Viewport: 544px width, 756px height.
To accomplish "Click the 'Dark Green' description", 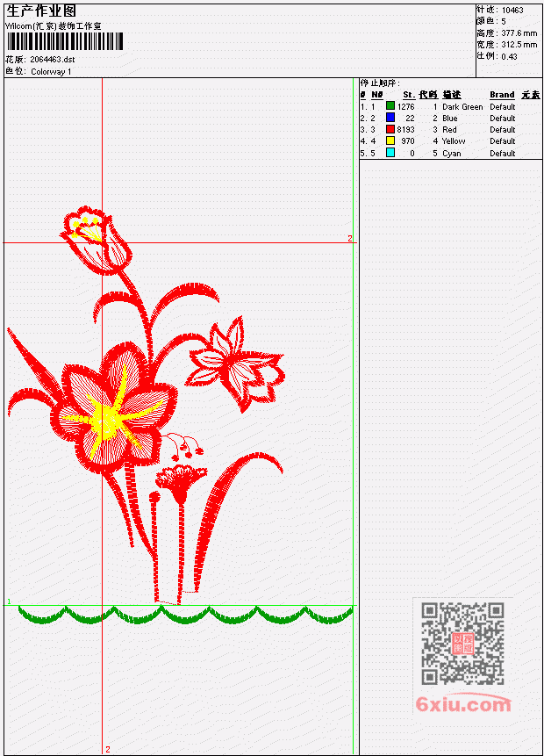I will pos(462,106).
